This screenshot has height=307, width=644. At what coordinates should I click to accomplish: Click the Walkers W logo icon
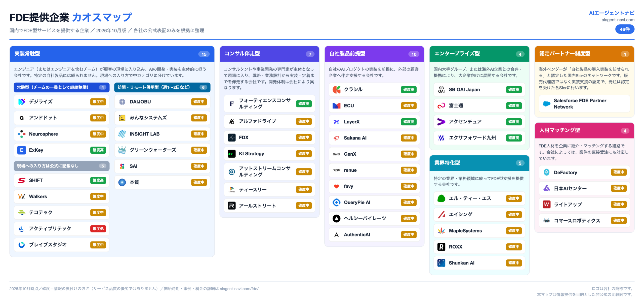pos(22,196)
